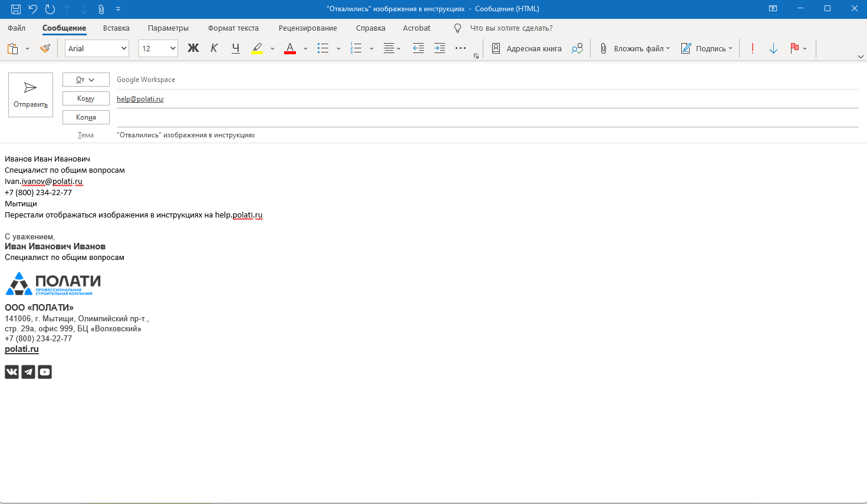Screen dimensions: 867x504
Task: Apply the red font color swatch
Action: tap(289, 48)
